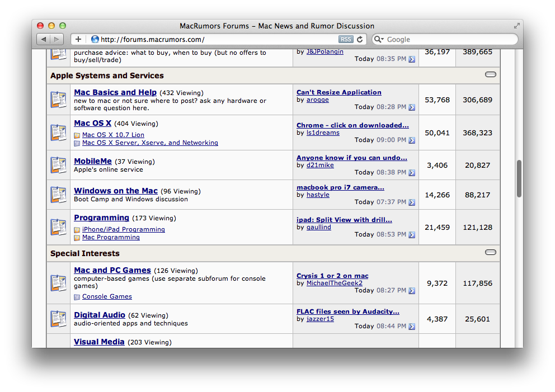Go to last post icon at 08:35 PM row
The image size is (555, 392).
tap(412, 59)
